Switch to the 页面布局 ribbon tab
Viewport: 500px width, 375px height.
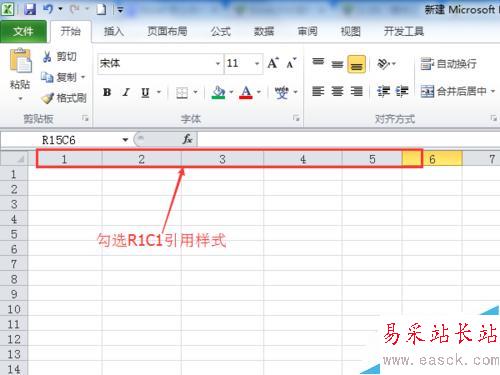167,32
